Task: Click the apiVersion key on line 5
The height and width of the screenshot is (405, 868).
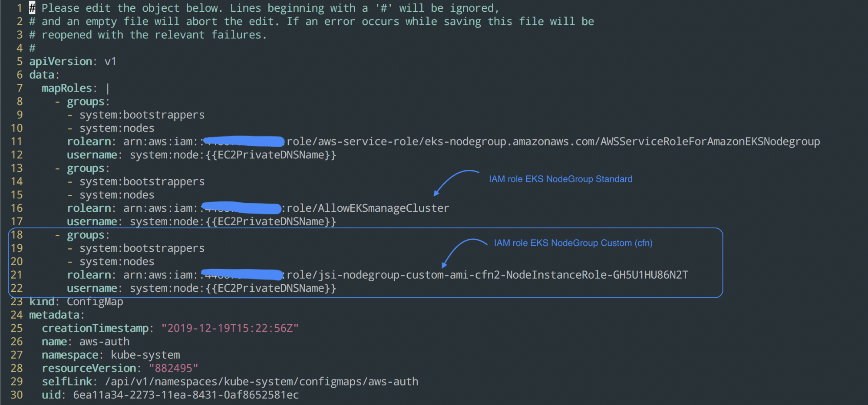Action: click(x=60, y=62)
